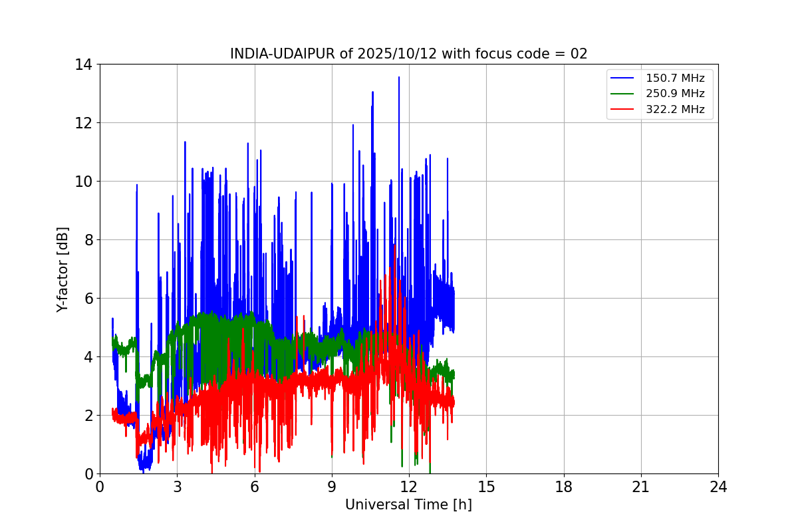Click x-axis tick label 0
Image resolution: width=798 pixels, height=532 pixels.
[100, 487]
